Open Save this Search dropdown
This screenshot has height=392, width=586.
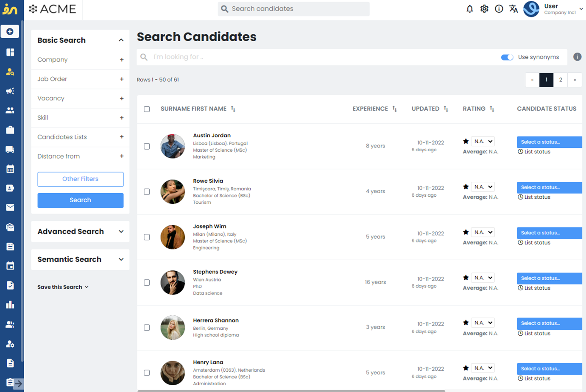click(63, 287)
